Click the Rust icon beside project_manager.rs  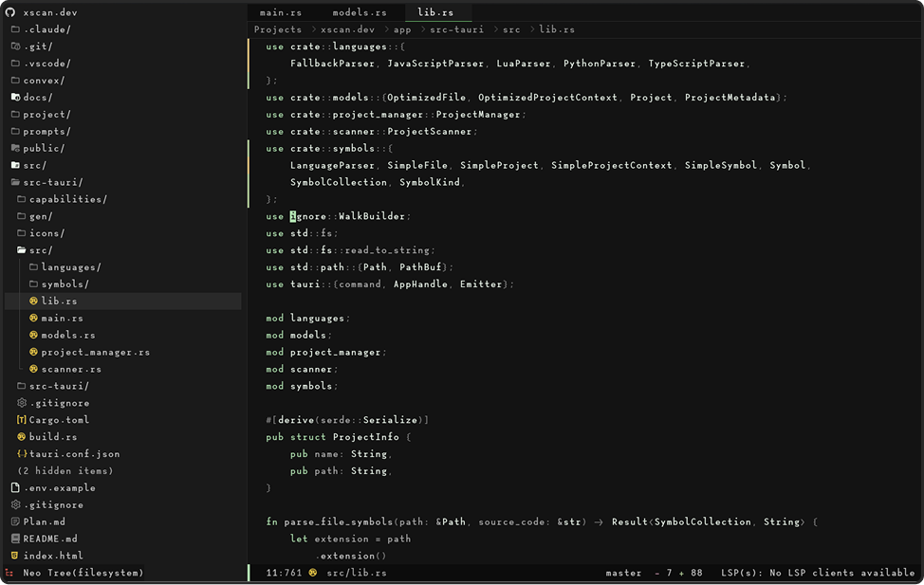[33, 353]
